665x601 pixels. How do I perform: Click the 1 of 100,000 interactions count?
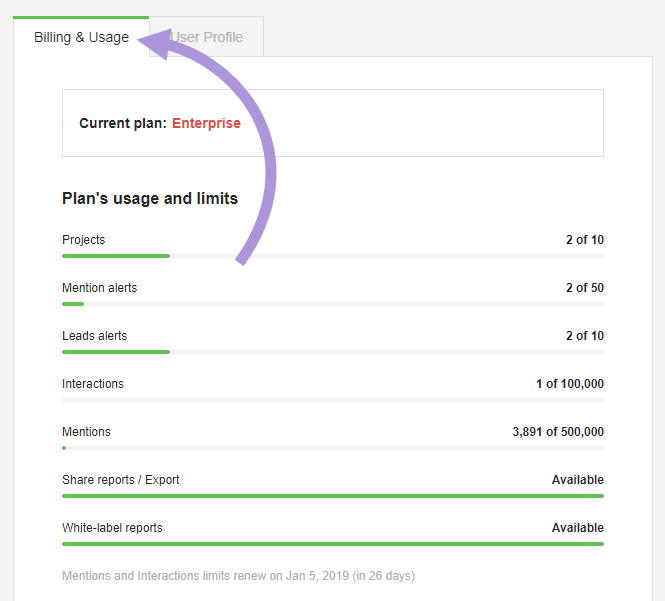[x=570, y=384]
